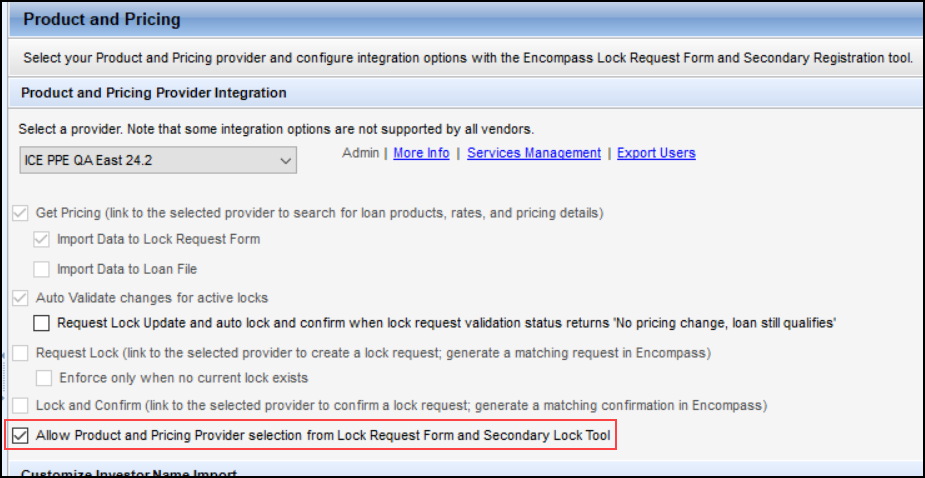Click the Admin label beside More Info

(360, 153)
